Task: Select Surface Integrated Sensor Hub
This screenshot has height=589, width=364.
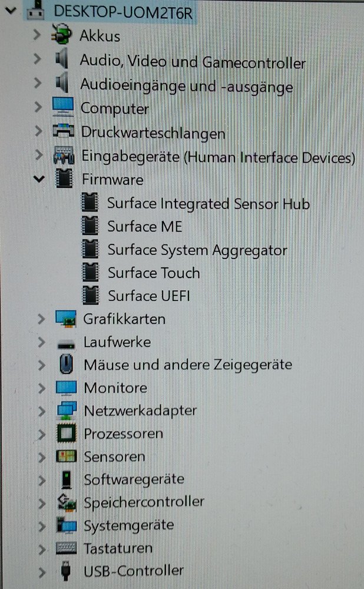Action: coord(208,204)
